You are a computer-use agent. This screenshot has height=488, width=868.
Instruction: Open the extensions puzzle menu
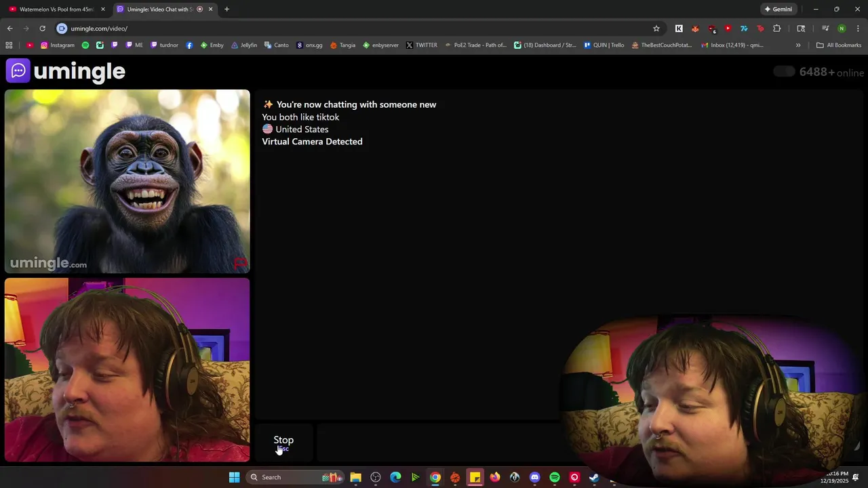[x=777, y=28]
